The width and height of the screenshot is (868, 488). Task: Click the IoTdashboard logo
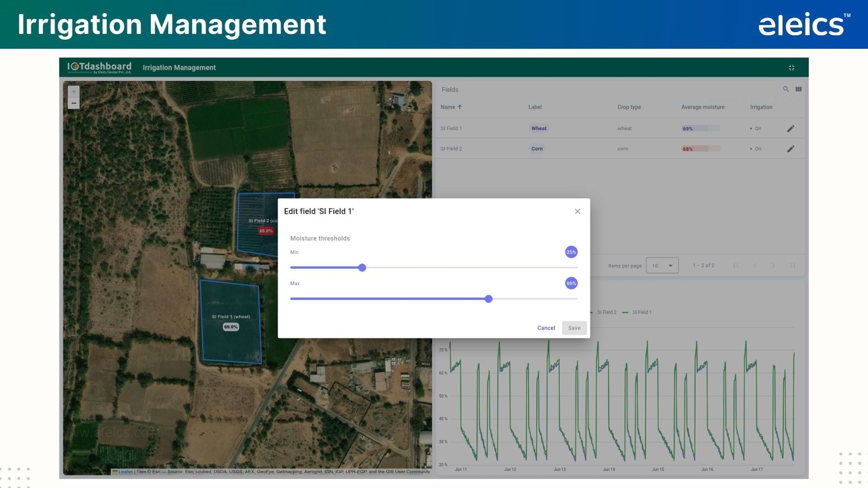[99, 67]
